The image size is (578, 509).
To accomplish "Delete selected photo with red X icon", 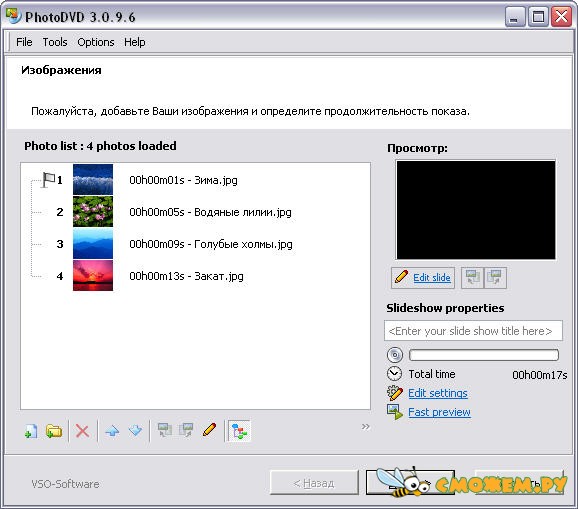I will (82, 430).
